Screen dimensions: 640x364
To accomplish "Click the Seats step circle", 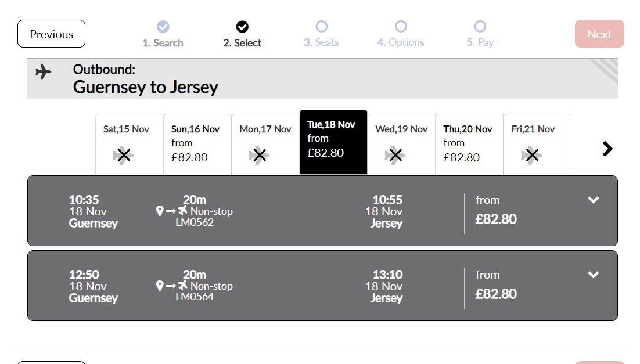I will 322,27.
